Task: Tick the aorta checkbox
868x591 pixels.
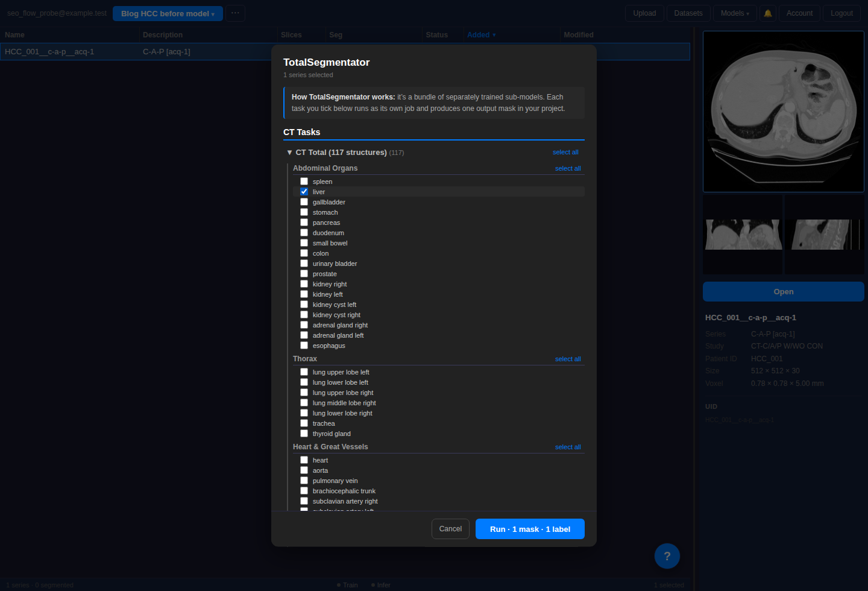Action: click(x=304, y=470)
